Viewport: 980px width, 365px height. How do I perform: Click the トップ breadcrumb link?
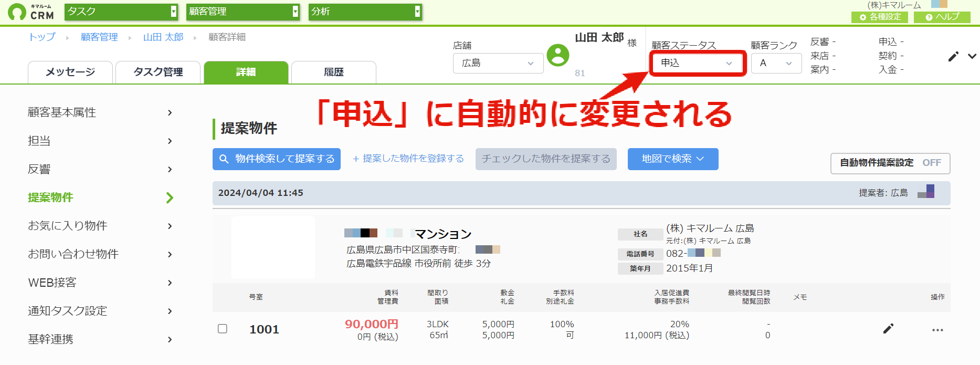(42, 37)
